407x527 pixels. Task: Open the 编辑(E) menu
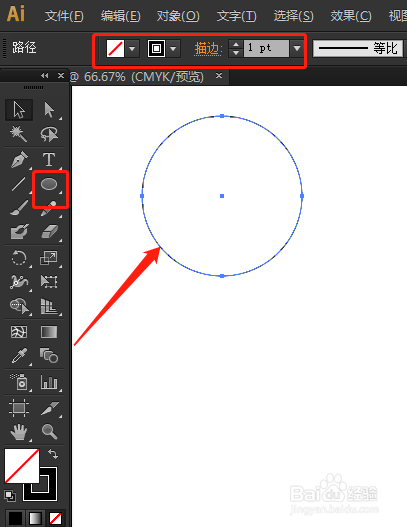pyautogui.click(x=120, y=16)
